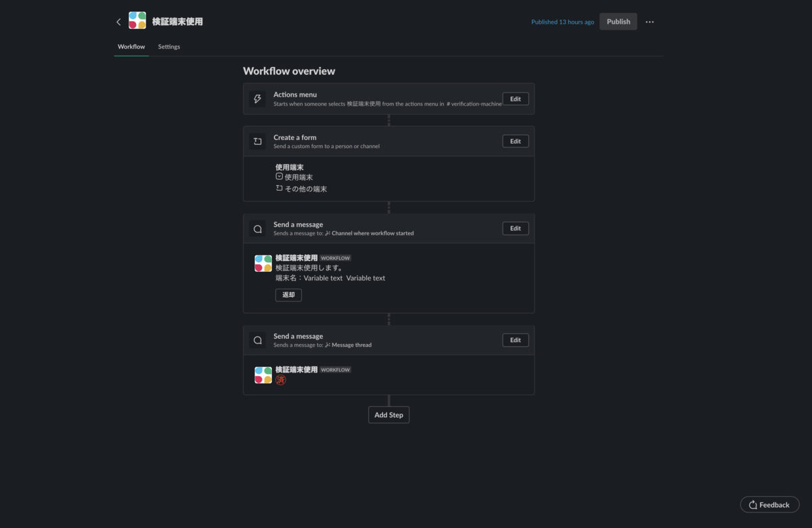
Task: Click the Channel where workflow started label
Action: pos(373,233)
